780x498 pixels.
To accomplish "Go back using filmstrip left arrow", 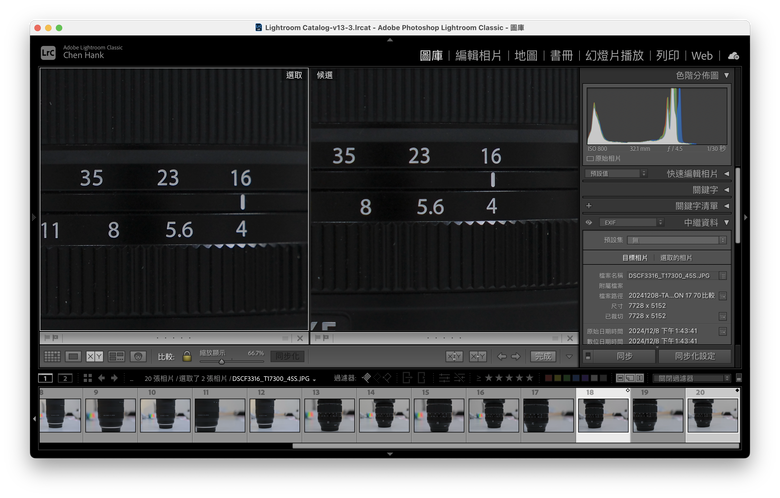I will 101,378.
